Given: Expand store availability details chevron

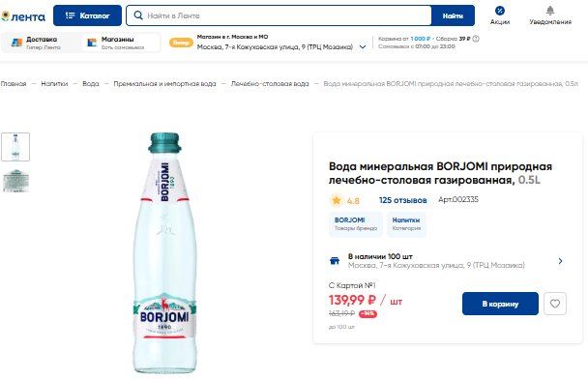Looking at the screenshot, I should click(560, 261).
